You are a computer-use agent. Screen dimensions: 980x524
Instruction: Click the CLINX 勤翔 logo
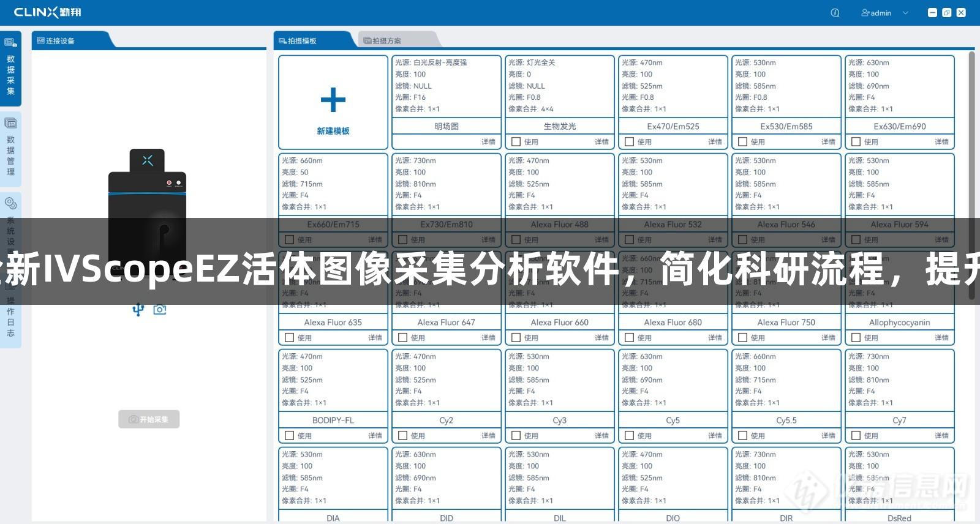[x=47, y=12]
